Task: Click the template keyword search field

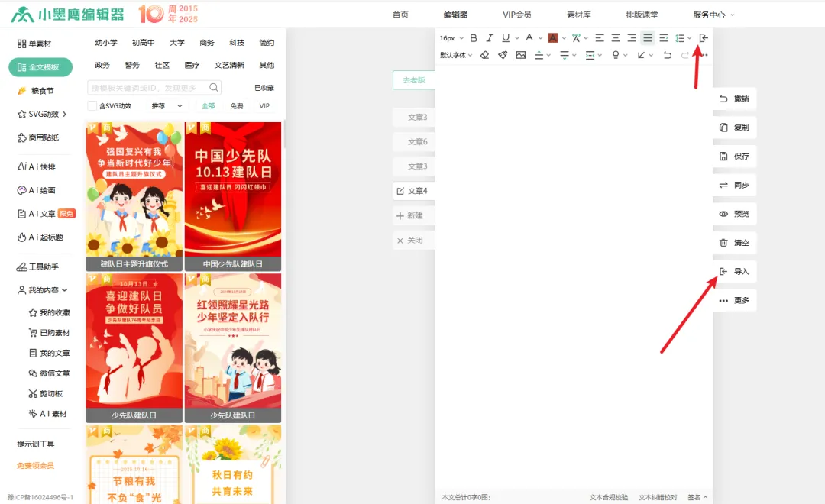Action: [149, 88]
